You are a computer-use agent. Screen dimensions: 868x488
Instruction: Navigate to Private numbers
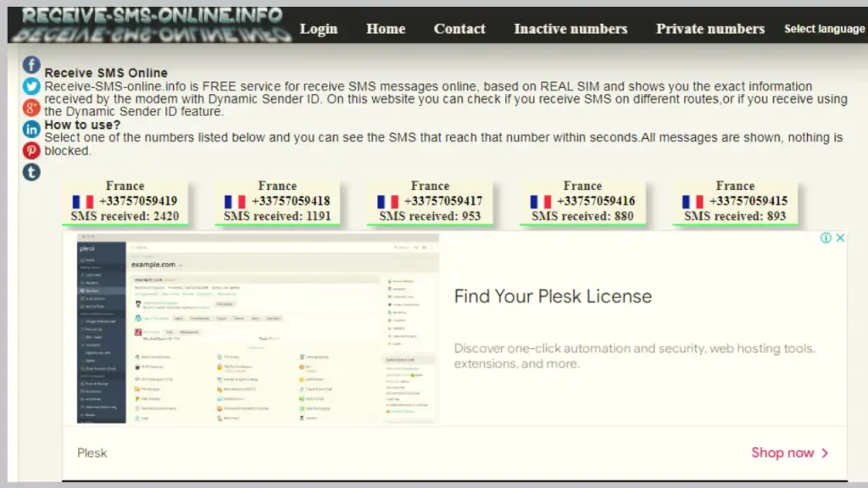click(x=710, y=29)
